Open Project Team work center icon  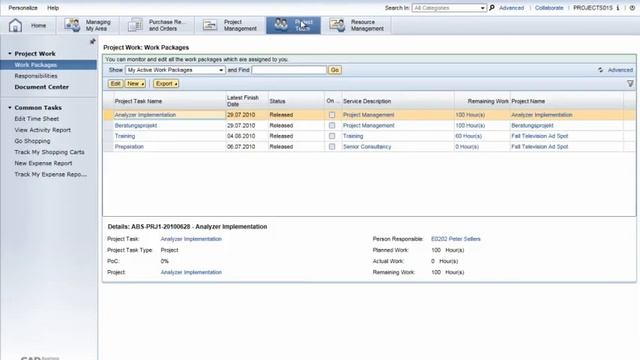coord(281,25)
